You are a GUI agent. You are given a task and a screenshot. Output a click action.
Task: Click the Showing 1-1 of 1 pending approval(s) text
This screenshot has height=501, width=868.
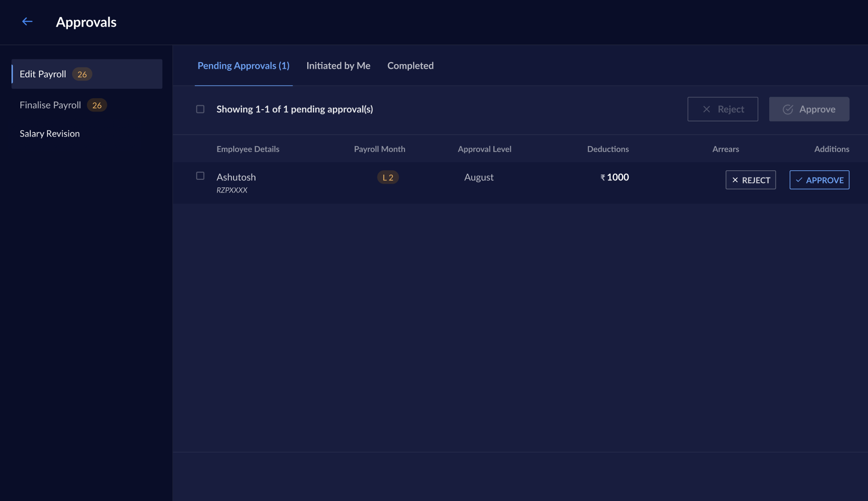point(295,109)
